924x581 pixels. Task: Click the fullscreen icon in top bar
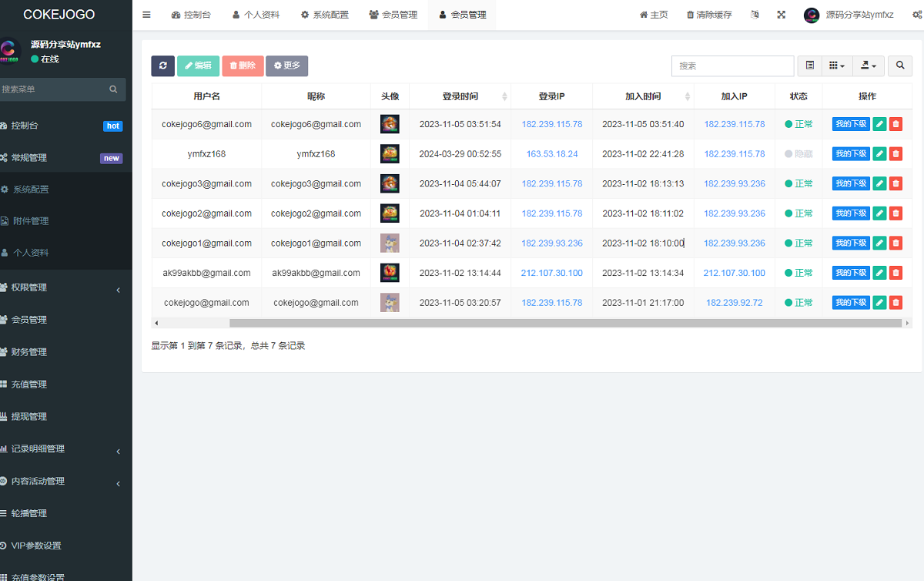(x=782, y=15)
